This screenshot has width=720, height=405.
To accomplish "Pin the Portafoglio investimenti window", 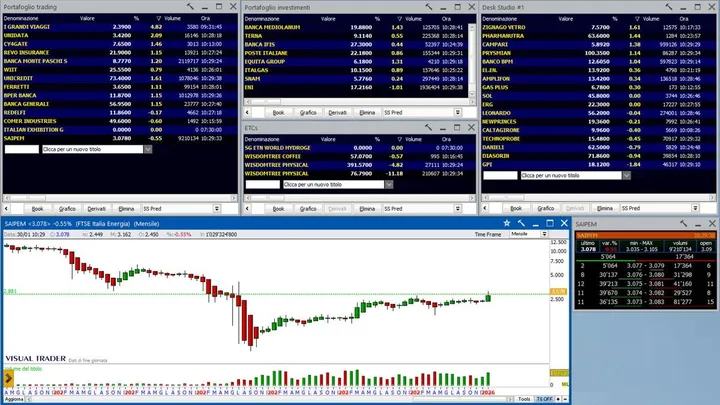I will pyautogui.click(x=428, y=7).
